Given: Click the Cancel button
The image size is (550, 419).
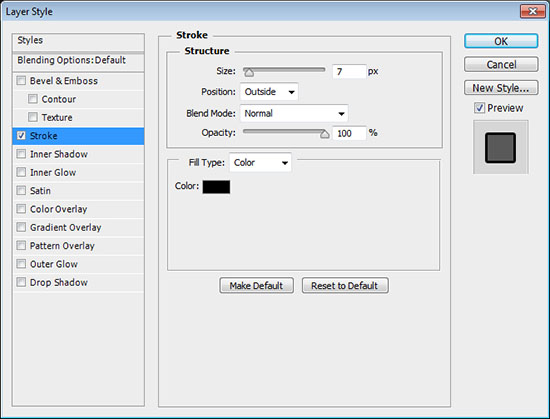Looking at the screenshot, I should pyautogui.click(x=501, y=65).
